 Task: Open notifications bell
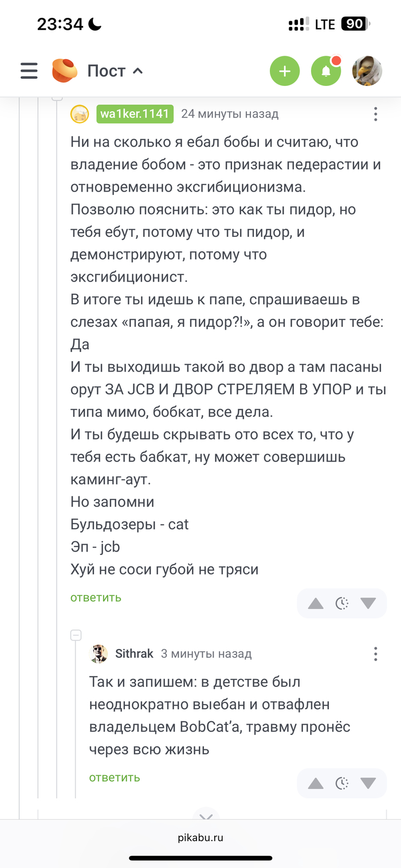point(326,72)
